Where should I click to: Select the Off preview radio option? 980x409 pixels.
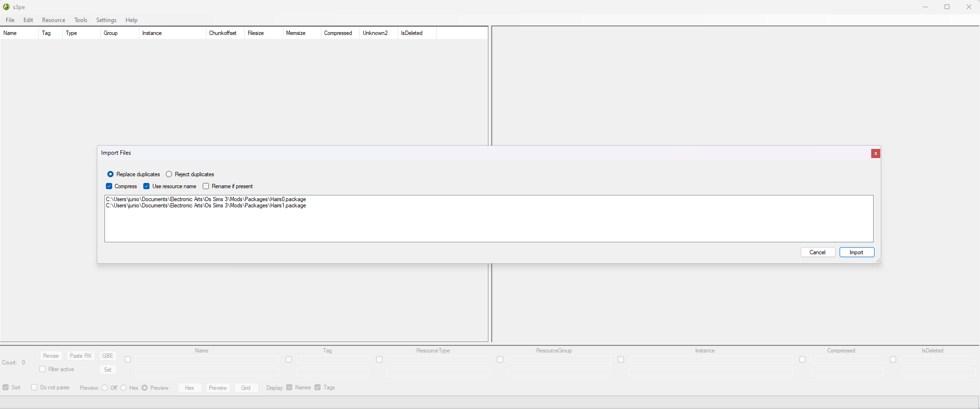[105, 388]
